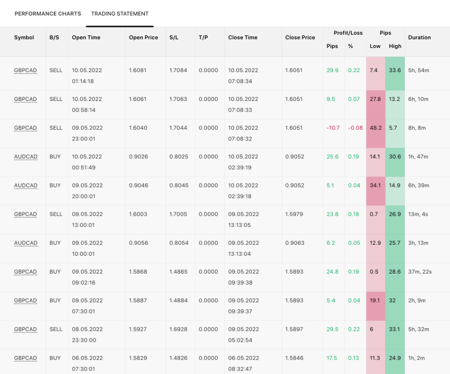The width and height of the screenshot is (450, 374).
Task: Click GBPCAD link with -10.7 pips loss
Action: coord(25,128)
